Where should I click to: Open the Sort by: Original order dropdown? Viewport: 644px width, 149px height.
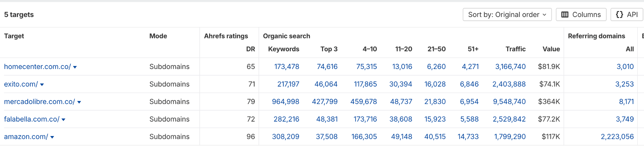(507, 14)
